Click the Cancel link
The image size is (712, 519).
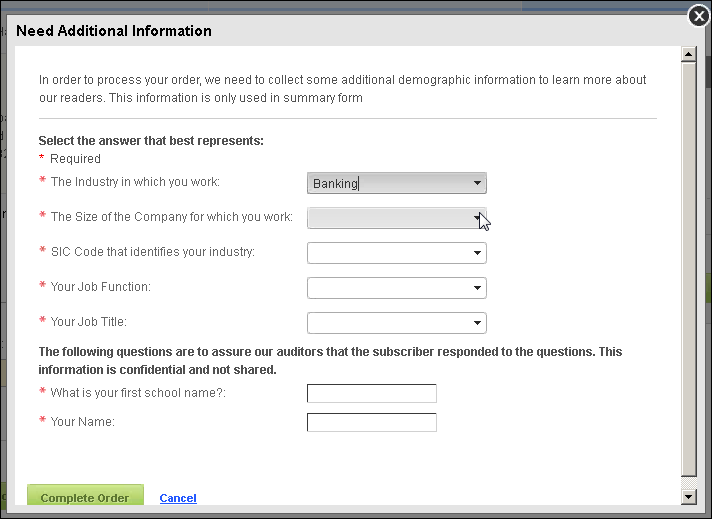tap(178, 498)
